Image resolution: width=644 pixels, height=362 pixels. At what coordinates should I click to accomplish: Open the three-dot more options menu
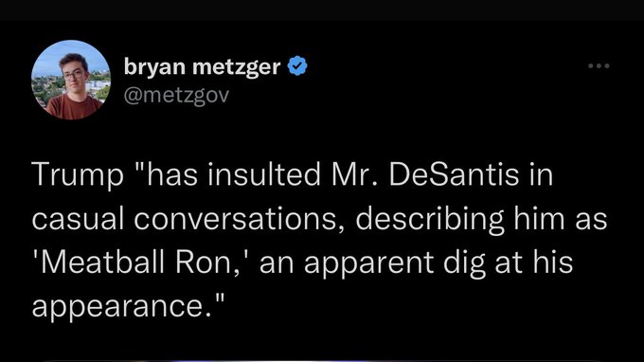(x=599, y=65)
